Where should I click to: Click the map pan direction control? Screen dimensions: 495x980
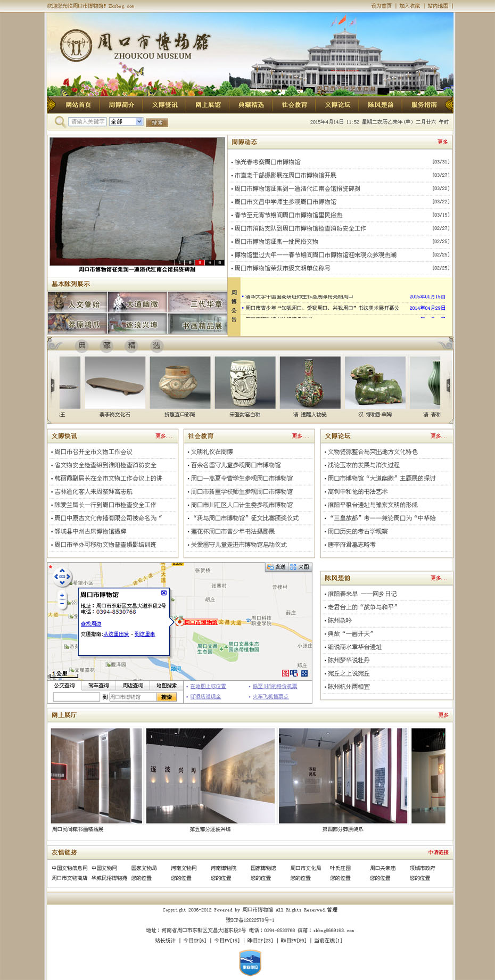point(62,576)
